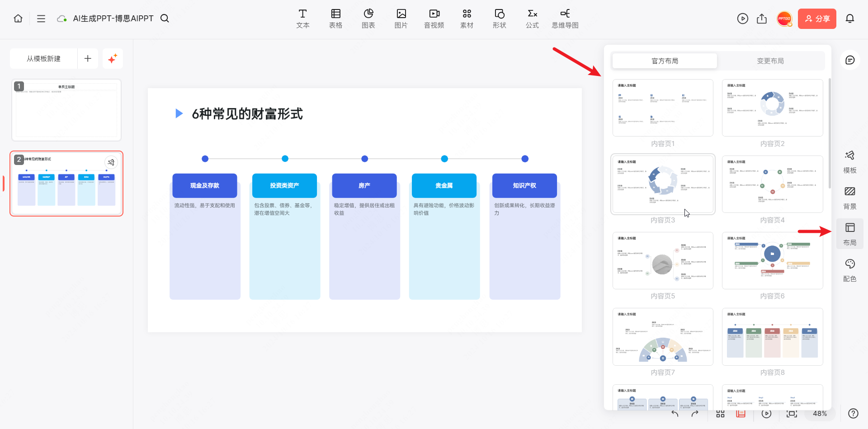Switch to red slide edit view
Image resolution: width=868 pixels, height=429 pixels.
coord(741,414)
